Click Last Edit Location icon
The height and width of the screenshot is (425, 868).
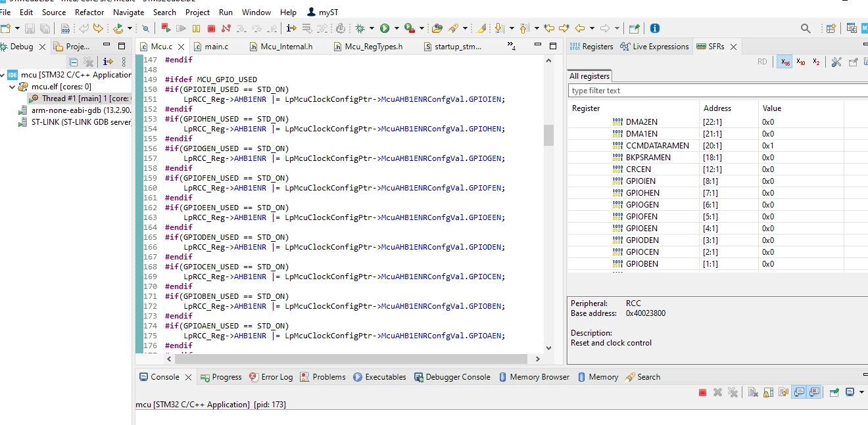(x=549, y=28)
